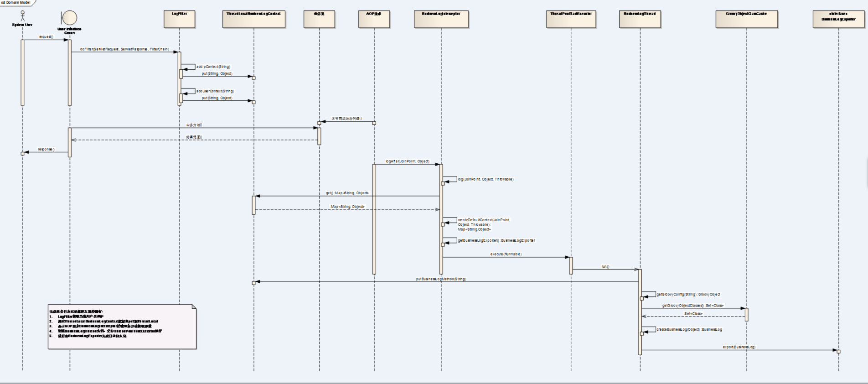Click the LogFilter lifeline box

coord(179,19)
